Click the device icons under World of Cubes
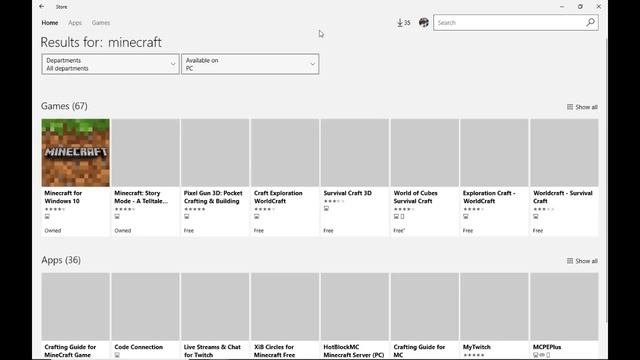This screenshot has height=360, width=640. pos(399,216)
